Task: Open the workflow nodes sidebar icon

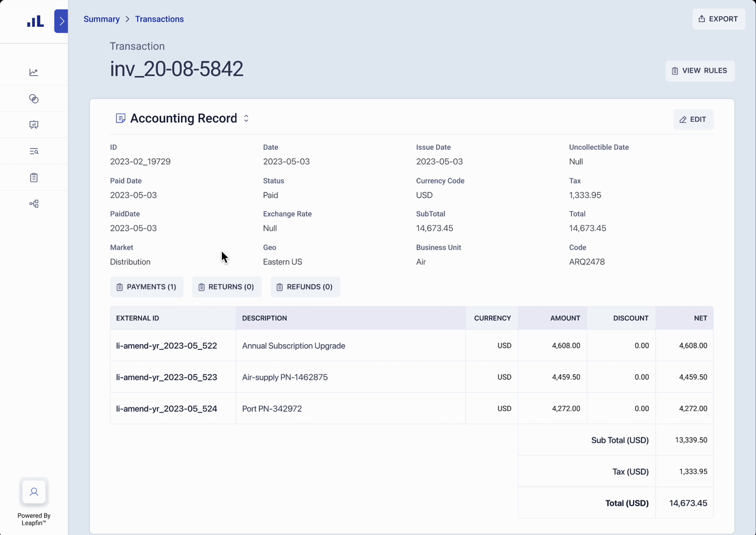Action: 34,204
